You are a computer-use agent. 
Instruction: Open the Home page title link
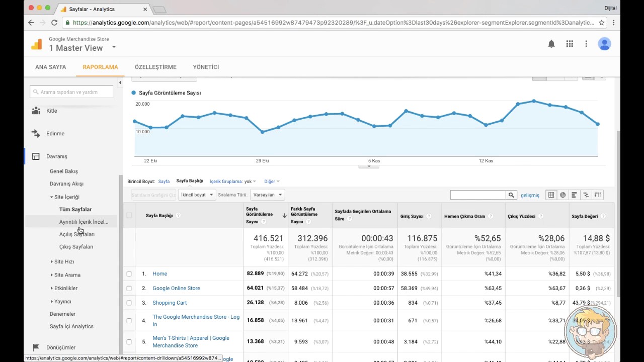tap(159, 274)
